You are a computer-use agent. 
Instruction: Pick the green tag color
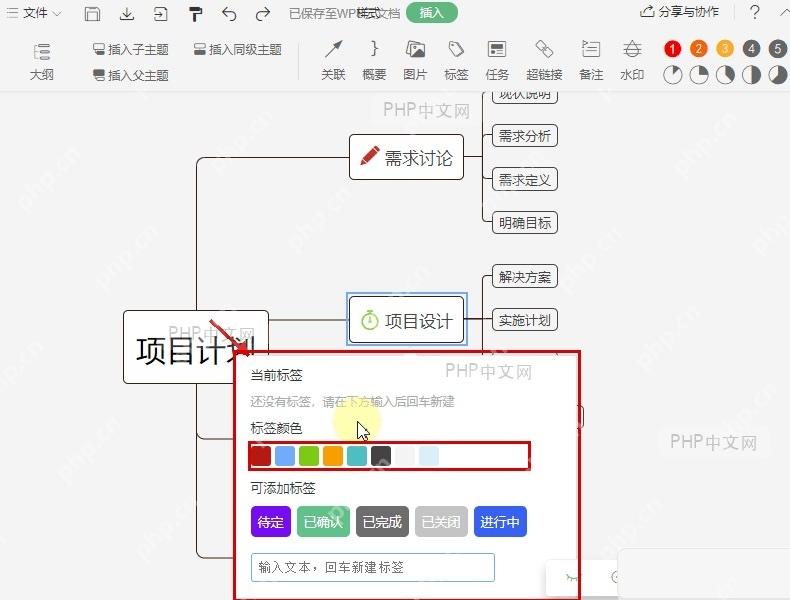tap(309, 456)
